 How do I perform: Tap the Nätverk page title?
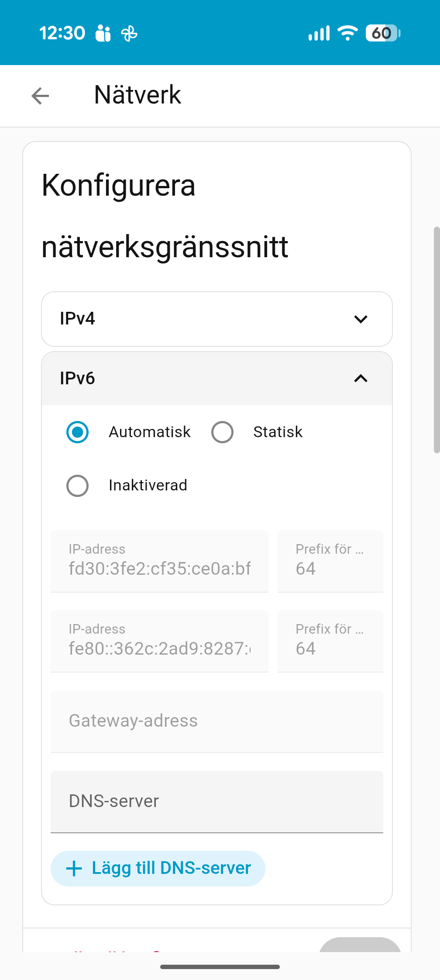tap(137, 95)
